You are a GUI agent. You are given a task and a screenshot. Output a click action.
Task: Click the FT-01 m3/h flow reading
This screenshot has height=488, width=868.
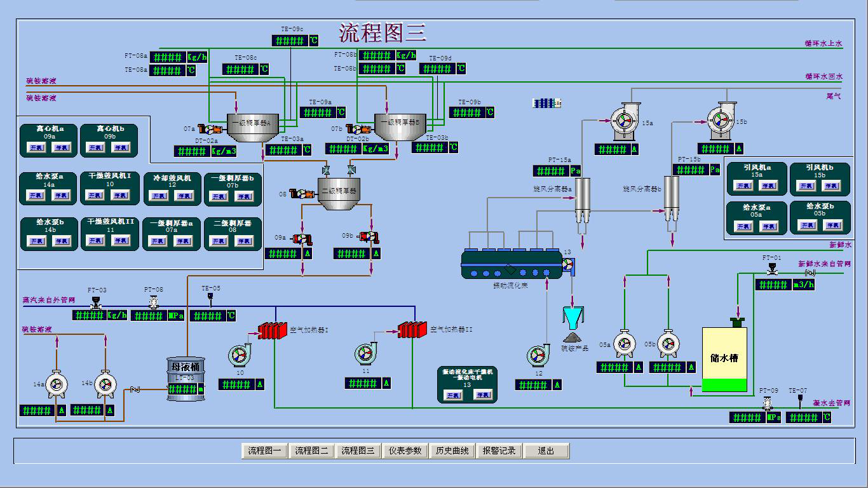784,285
